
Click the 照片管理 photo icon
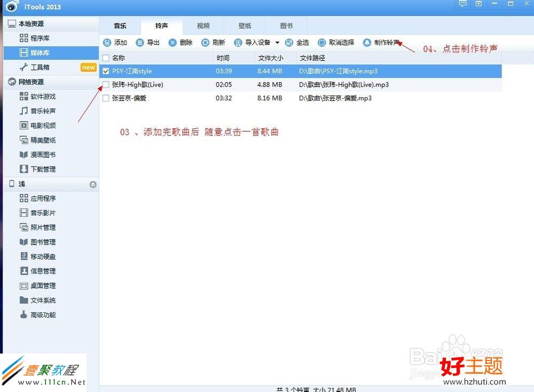[24, 227]
